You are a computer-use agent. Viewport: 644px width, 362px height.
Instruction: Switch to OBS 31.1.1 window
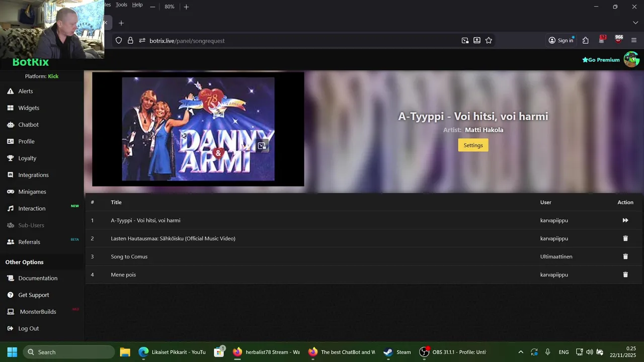(x=453, y=352)
